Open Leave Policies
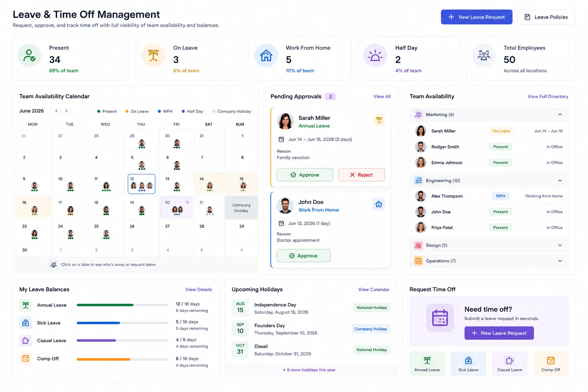 point(546,17)
